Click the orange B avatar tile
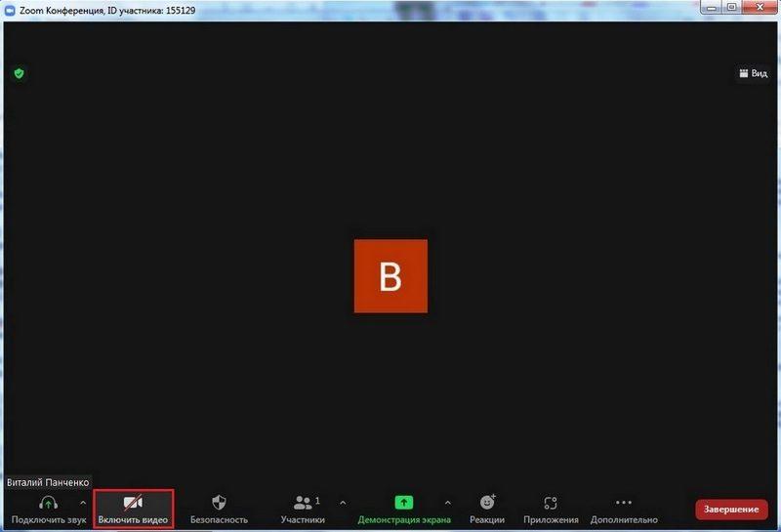This screenshot has width=781, height=532. point(390,276)
